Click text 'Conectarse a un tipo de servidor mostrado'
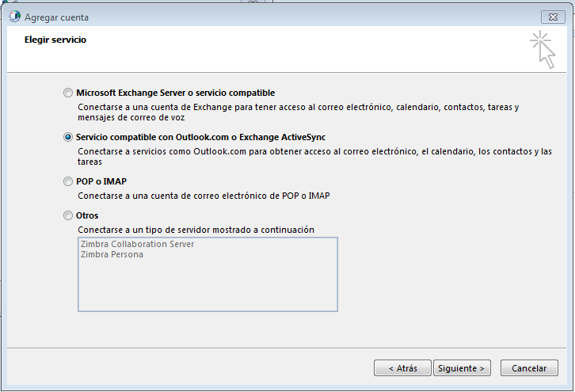 196,230
